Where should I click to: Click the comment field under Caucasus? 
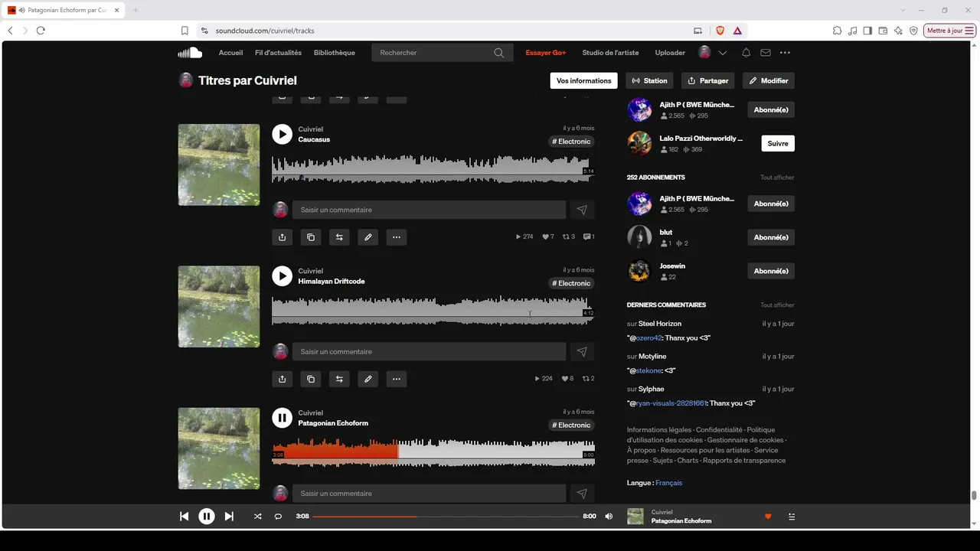click(x=429, y=210)
